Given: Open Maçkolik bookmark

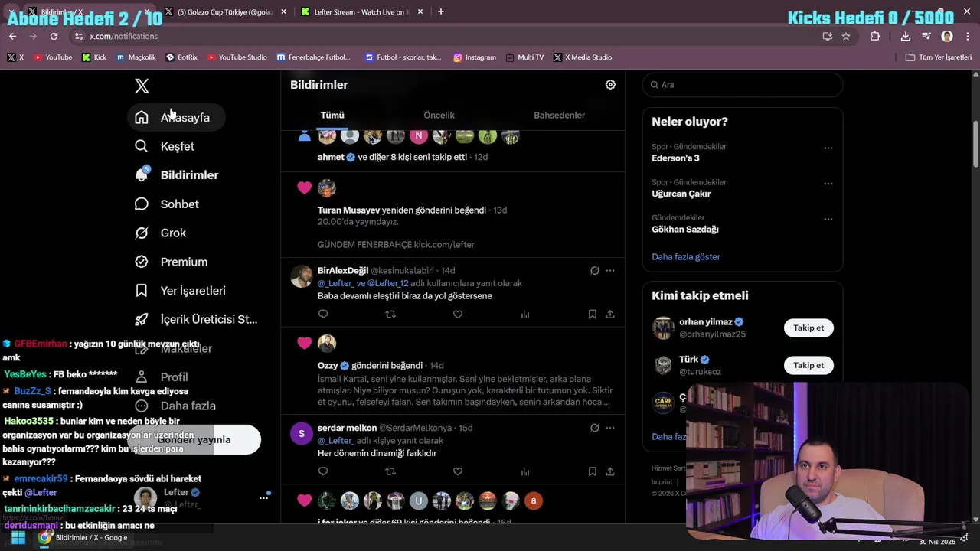Looking at the screenshot, I should (136, 57).
